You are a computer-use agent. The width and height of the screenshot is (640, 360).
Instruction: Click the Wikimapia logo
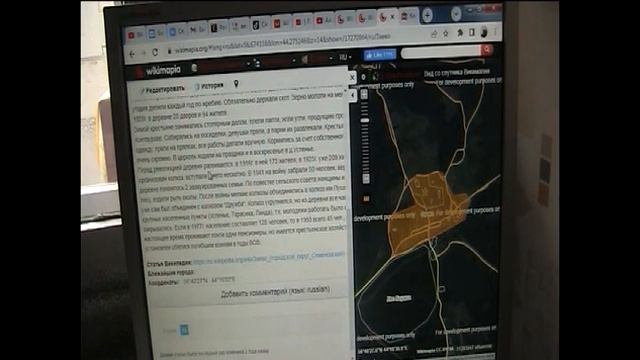(159, 71)
